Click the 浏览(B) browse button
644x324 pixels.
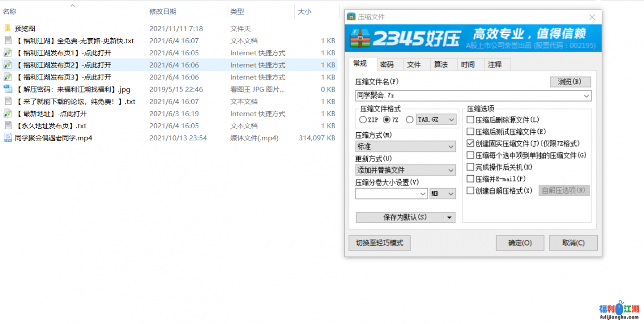click(x=570, y=82)
